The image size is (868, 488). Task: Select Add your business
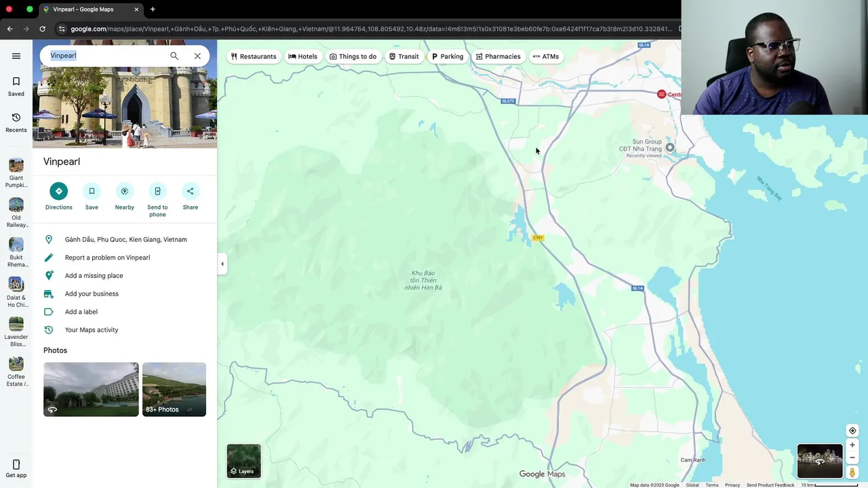(125, 293)
